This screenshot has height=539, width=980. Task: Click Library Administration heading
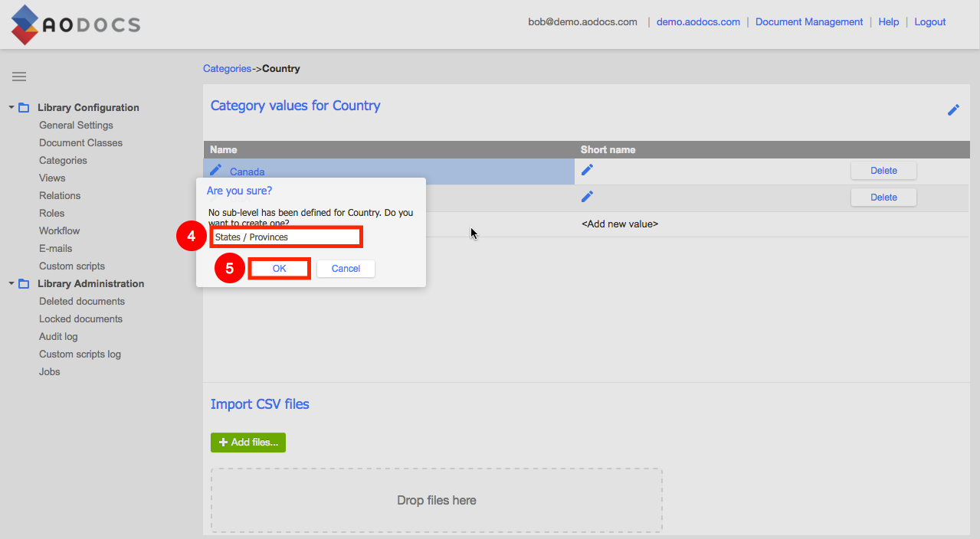tap(90, 284)
